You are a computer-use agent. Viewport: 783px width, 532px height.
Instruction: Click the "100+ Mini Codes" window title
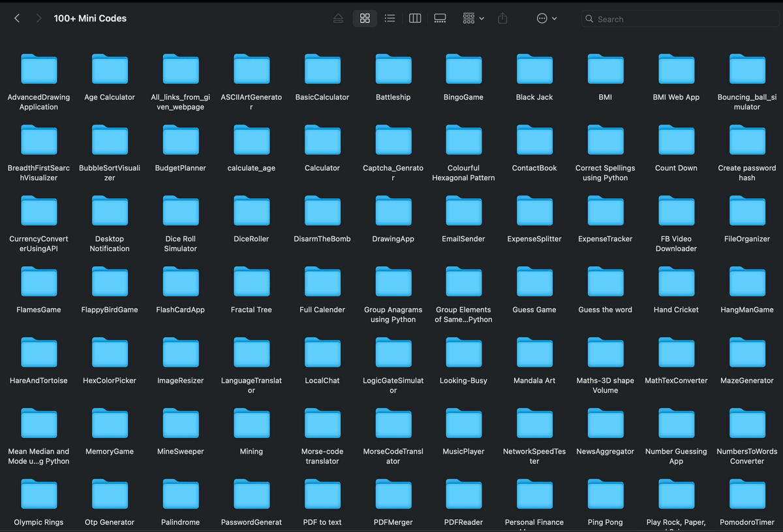coord(90,18)
